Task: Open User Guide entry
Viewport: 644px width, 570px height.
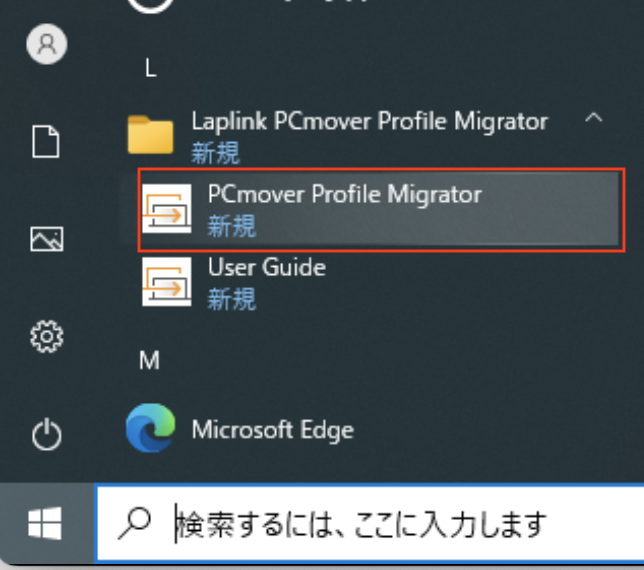Action: pyautogui.click(x=370, y=283)
